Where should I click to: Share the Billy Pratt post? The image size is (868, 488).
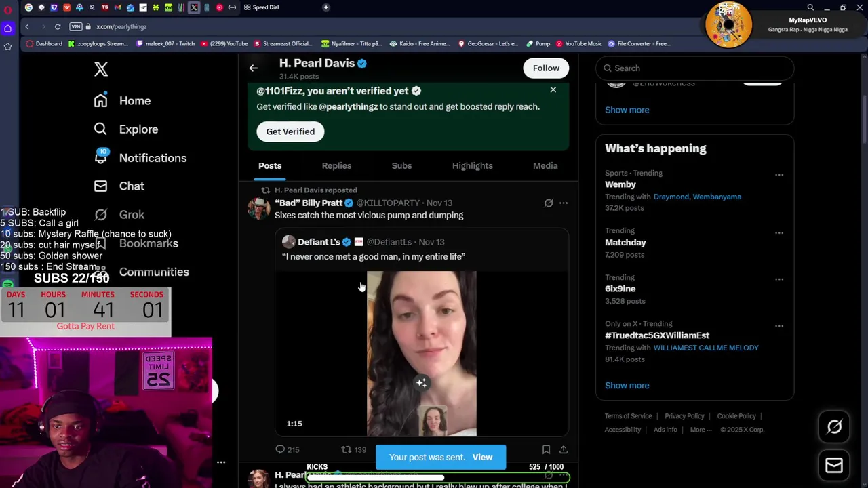click(x=563, y=449)
